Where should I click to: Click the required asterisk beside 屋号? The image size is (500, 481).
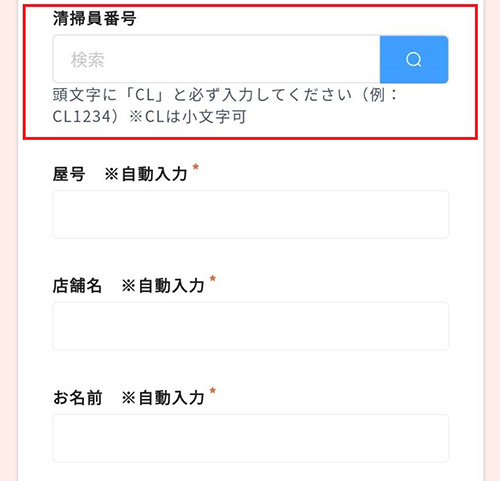click(x=196, y=167)
